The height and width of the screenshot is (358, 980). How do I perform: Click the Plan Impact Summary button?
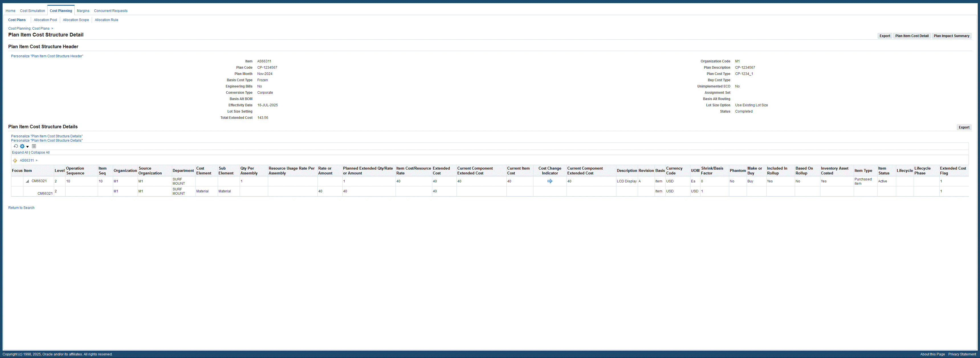tap(951, 36)
